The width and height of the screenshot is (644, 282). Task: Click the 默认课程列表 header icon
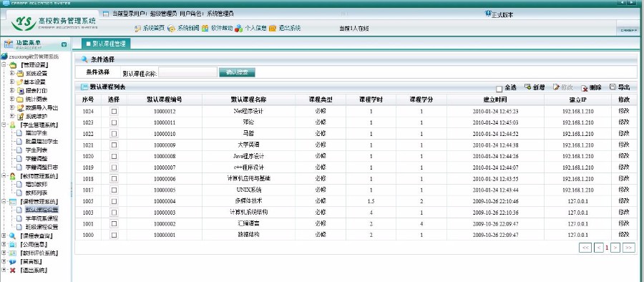click(84, 87)
